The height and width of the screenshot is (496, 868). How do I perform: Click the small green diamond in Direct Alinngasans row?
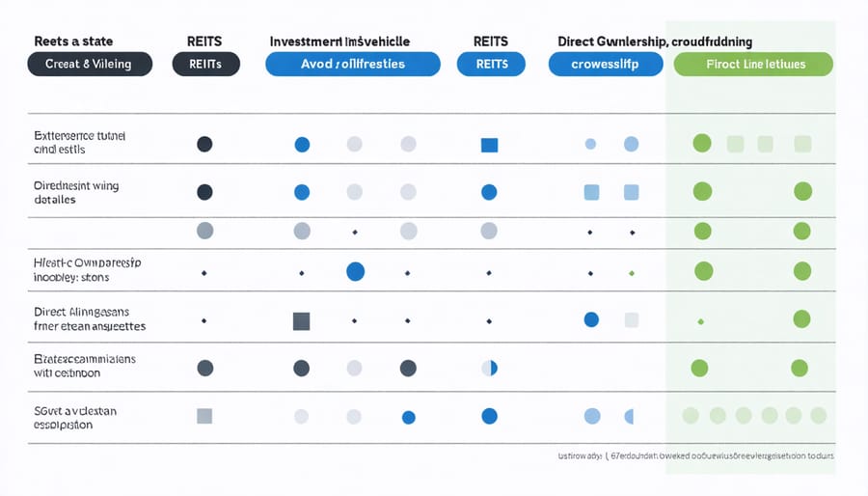click(x=701, y=320)
